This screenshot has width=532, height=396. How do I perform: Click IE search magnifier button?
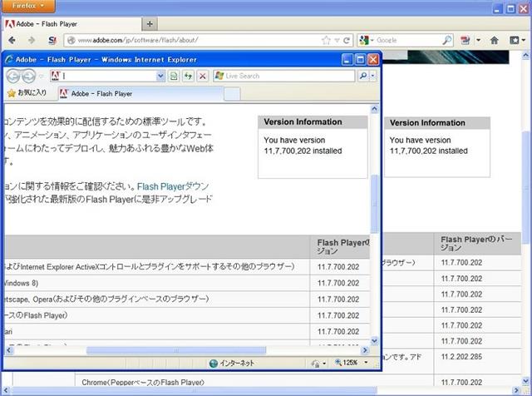[x=363, y=76]
